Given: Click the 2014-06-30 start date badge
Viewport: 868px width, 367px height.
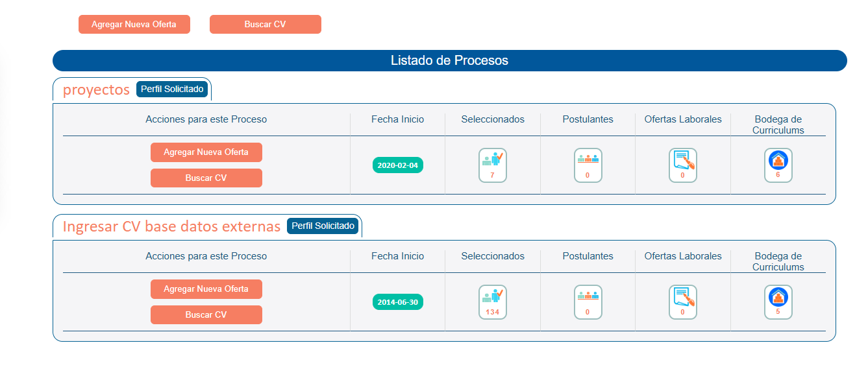Looking at the screenshot, I should click(x=398, y=302).
